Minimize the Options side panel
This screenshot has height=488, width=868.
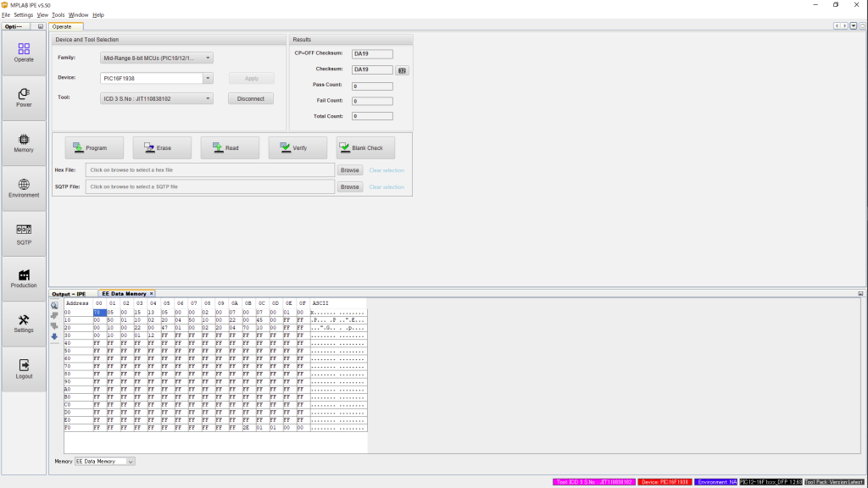(41, 26)
